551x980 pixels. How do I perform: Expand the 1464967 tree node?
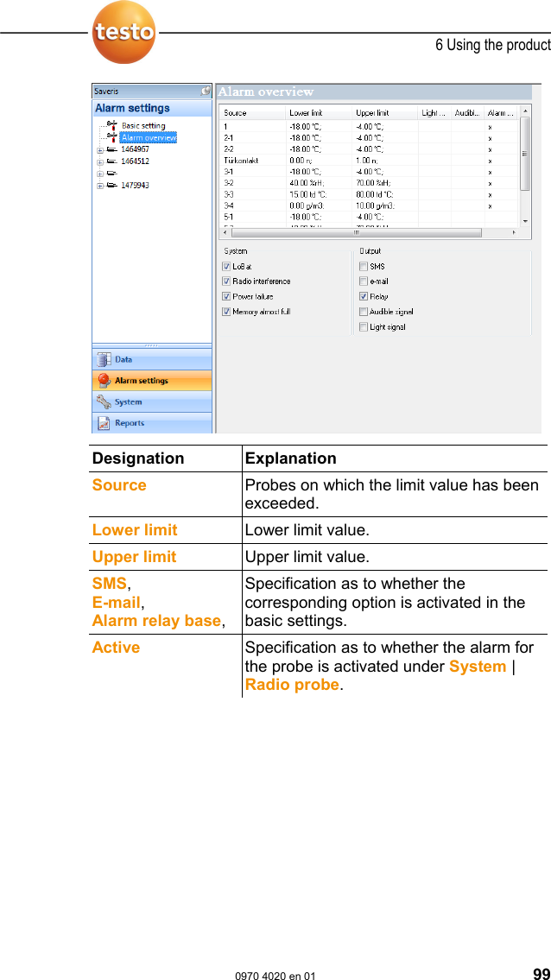tap(99, 150)
